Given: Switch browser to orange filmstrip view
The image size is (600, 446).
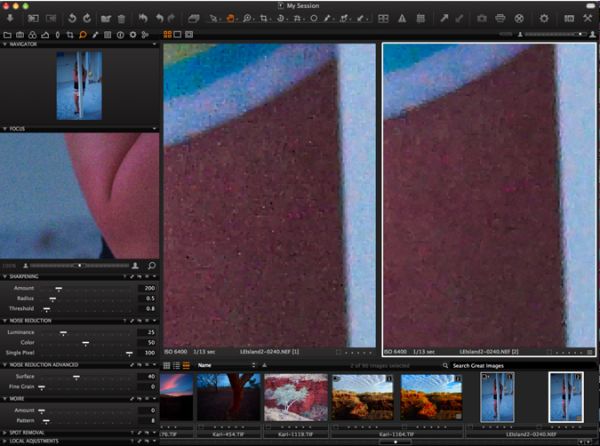Looking at the screenshot, I should (x=186, y=366).
